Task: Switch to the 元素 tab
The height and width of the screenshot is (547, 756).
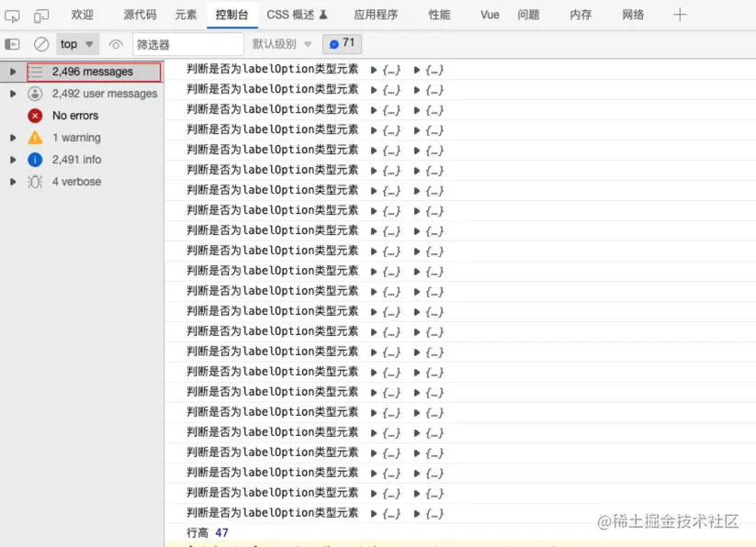Action: click(186, 15)
